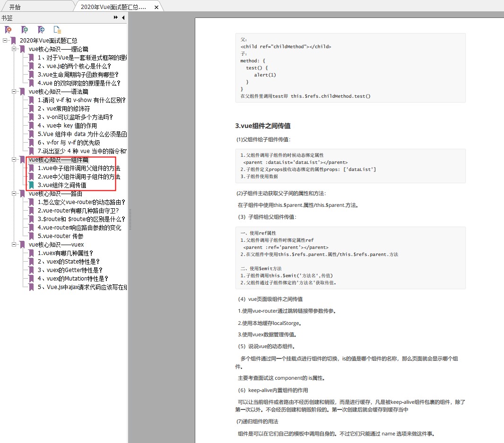
Task: Click the text (1)父组件给子组件传值:
Action: click(x=263, y=139)
